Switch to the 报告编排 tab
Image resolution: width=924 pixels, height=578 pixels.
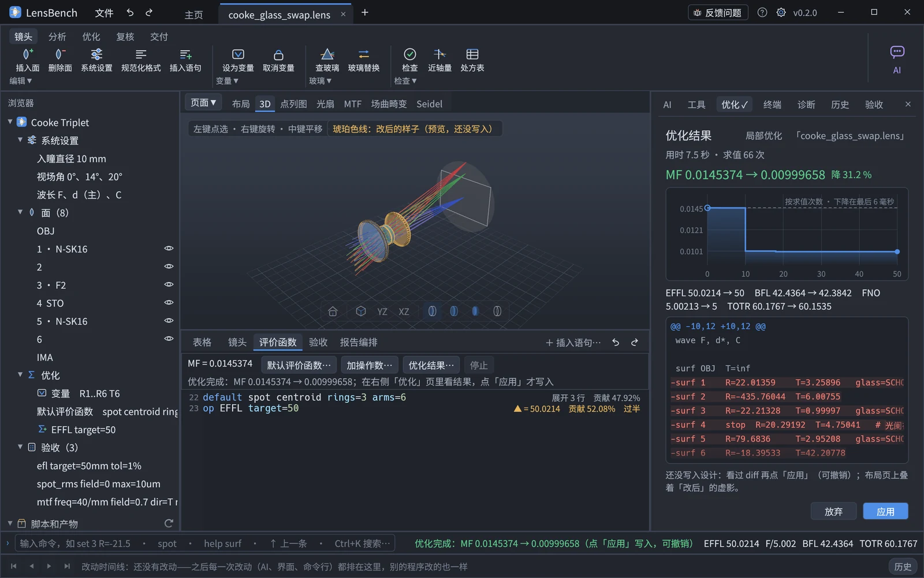click(359, 342)
